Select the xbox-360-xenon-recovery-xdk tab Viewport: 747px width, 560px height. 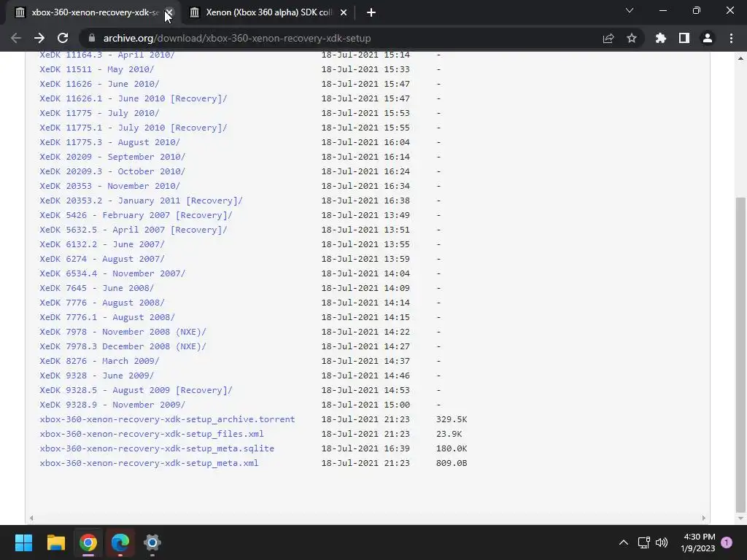[x=93, y=12]
